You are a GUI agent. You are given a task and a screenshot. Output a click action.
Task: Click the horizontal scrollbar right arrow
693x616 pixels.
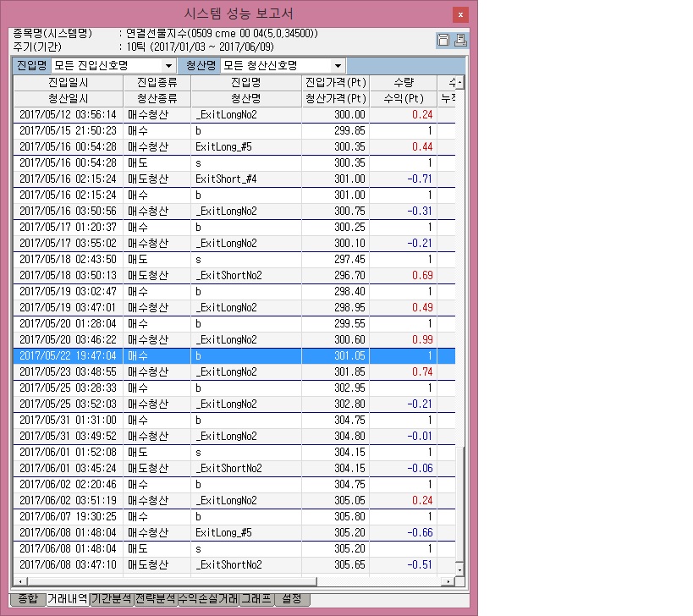pyautogui.click(x=448, y=581)
